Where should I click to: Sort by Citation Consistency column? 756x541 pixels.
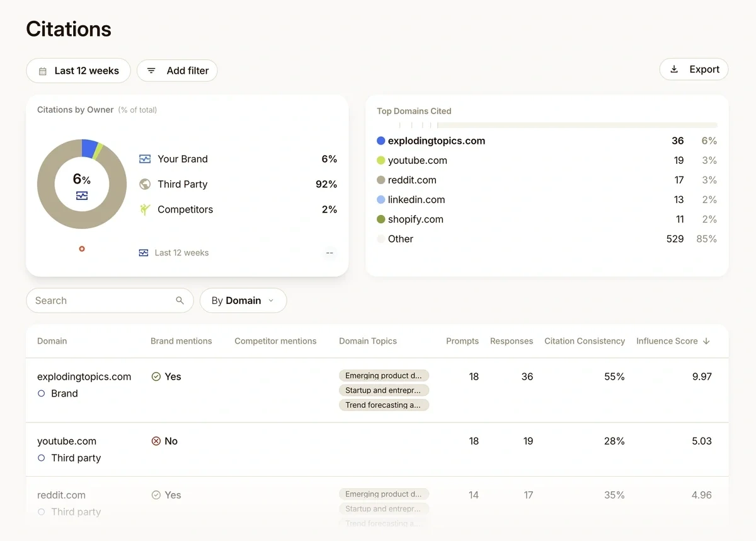(x=585, y=341)
